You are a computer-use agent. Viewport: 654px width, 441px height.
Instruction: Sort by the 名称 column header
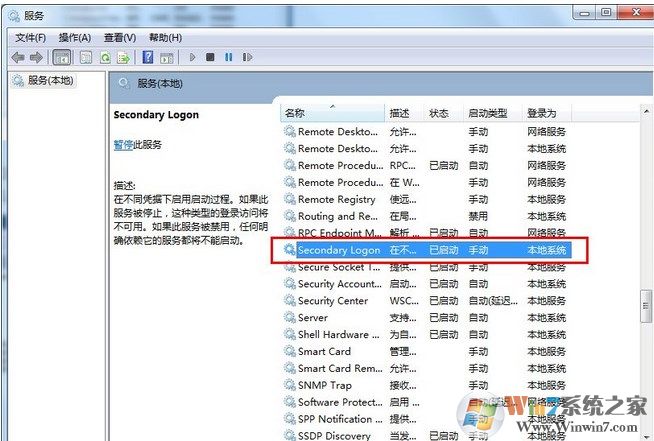tap(332, 113)
